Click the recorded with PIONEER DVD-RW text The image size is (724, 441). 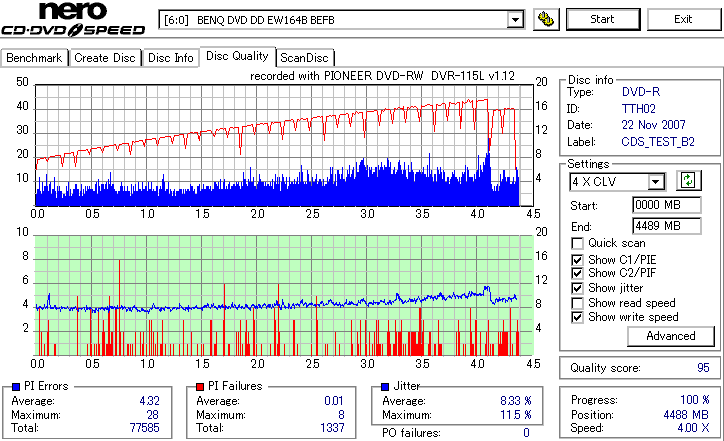point(382,76)
